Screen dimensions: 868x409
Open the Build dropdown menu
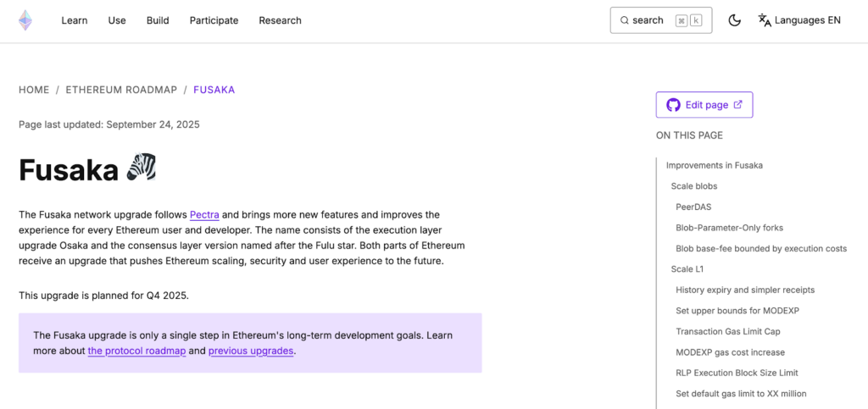(158, 20)
